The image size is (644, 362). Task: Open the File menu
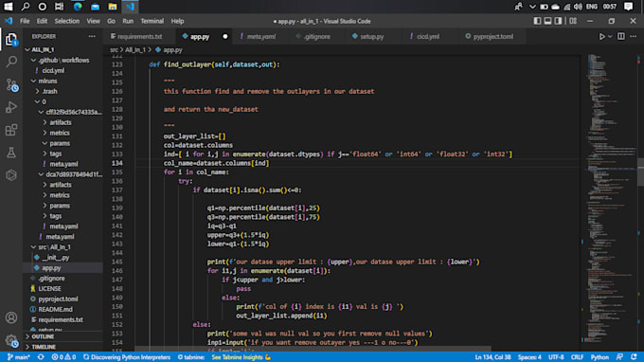click(25, 21)
